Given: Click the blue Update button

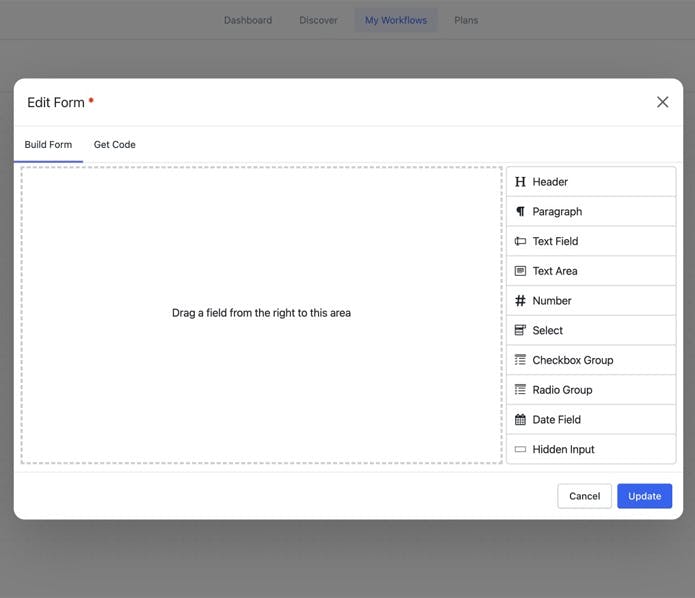Looking at the screenshot, I should (644, 496).
